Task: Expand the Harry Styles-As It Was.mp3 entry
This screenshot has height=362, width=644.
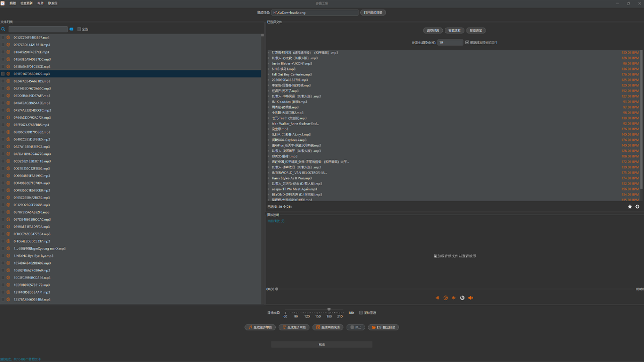Action: click(x=269, y=178)
